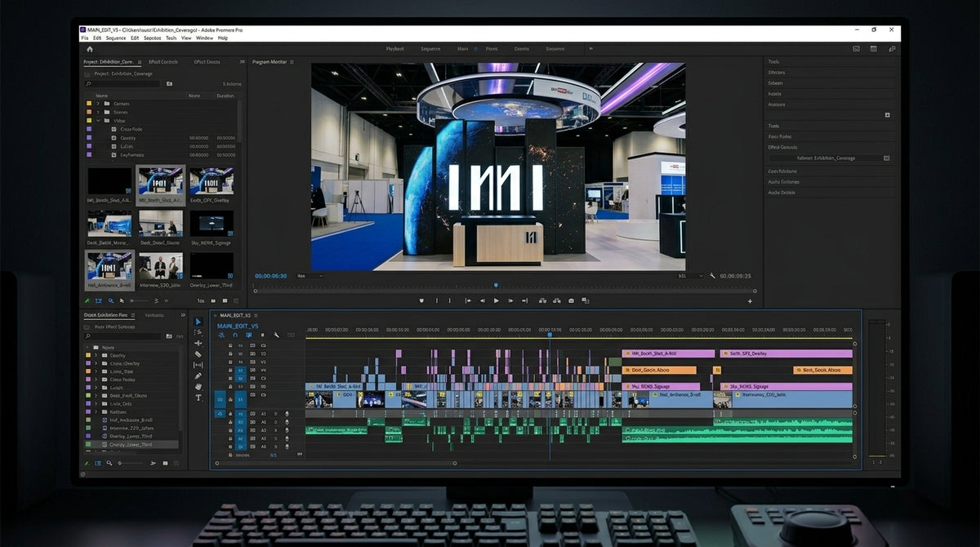The width and height of the screenshot is (980, 547).
Task: Click the Project panel search field
Action: click(123, 83)
